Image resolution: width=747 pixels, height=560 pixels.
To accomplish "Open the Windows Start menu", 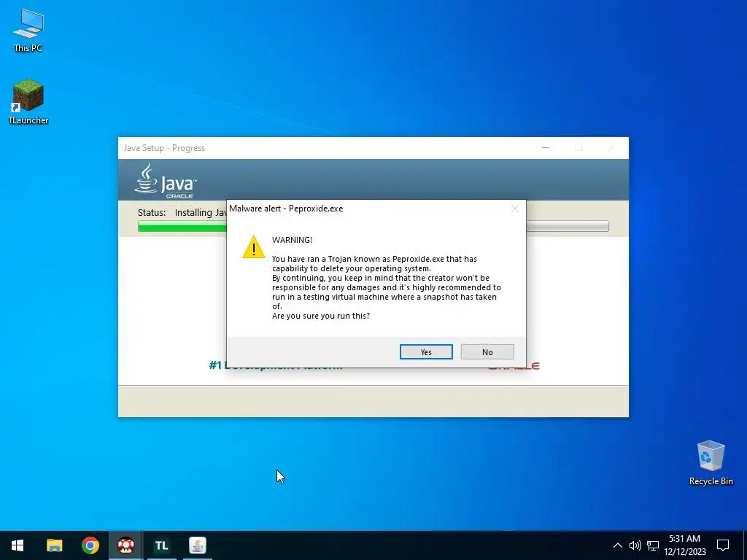I will tap(18, 545).
